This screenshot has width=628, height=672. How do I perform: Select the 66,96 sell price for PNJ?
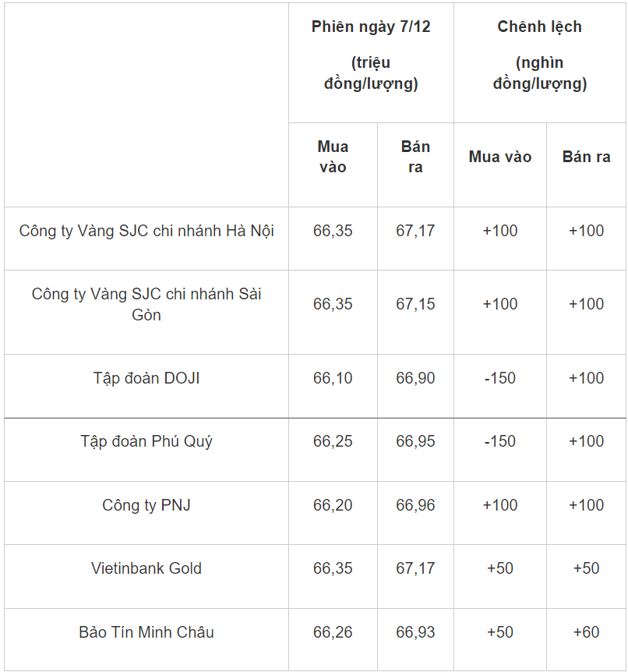click(415, 505)
